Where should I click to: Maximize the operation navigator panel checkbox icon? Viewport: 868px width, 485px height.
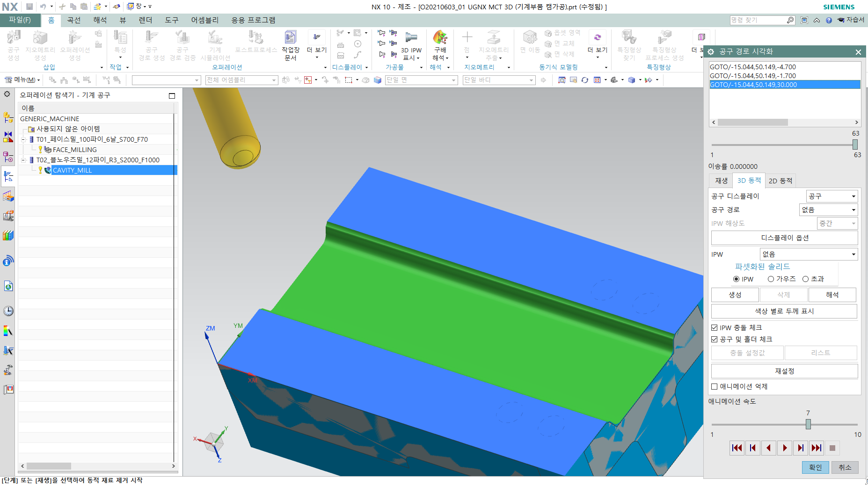pos(172,95)
